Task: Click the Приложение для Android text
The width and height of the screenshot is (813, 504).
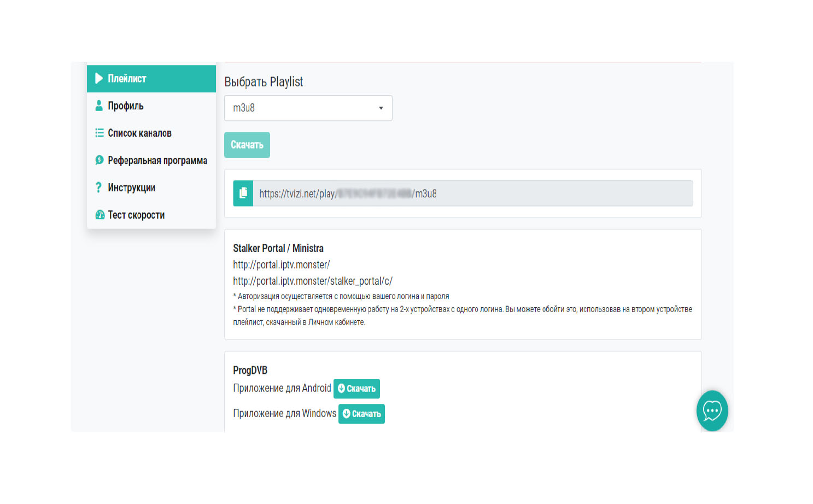Action: coord(282,388)
